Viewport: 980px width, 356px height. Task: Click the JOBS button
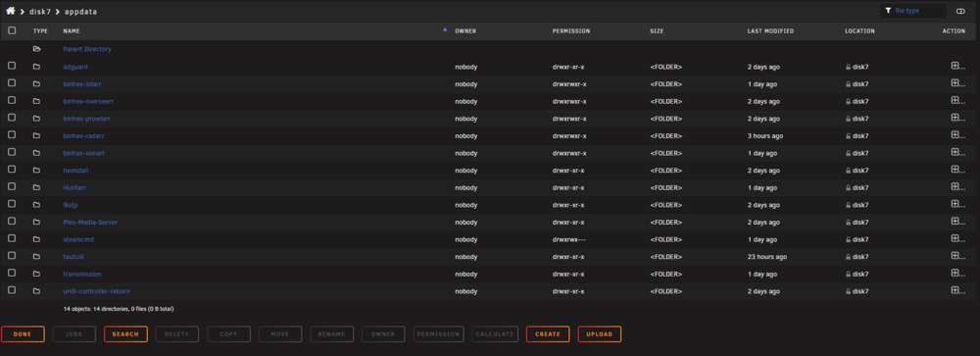[x=73, y=334]
